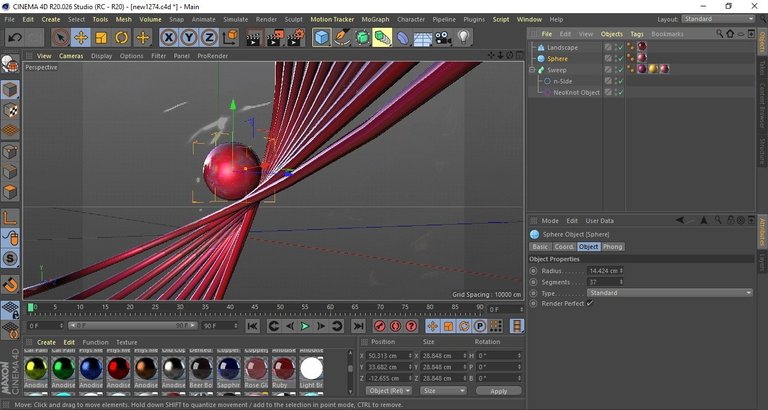768x410 pixels.
Task: Open the Object Manager Tags menu
Action: pos(637,34)
